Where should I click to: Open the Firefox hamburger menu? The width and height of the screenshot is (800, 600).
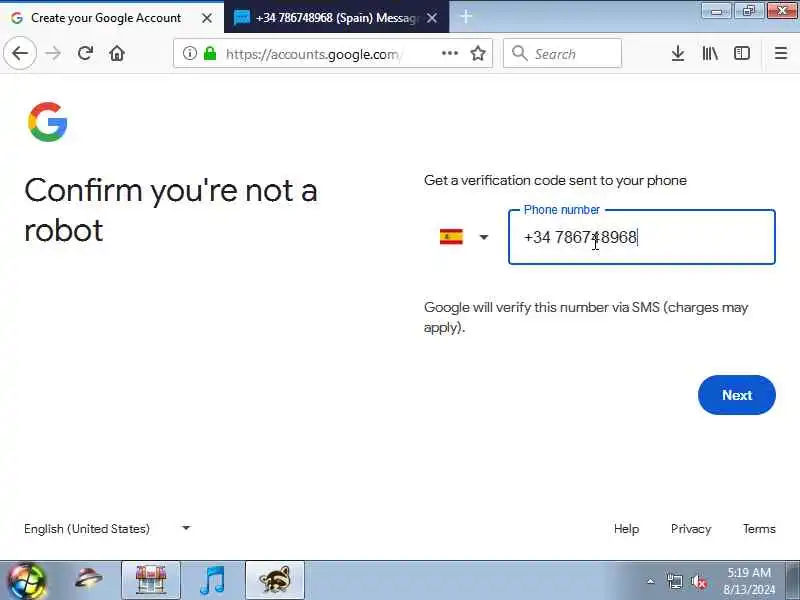pyautogui.click(x=781, y=53)
